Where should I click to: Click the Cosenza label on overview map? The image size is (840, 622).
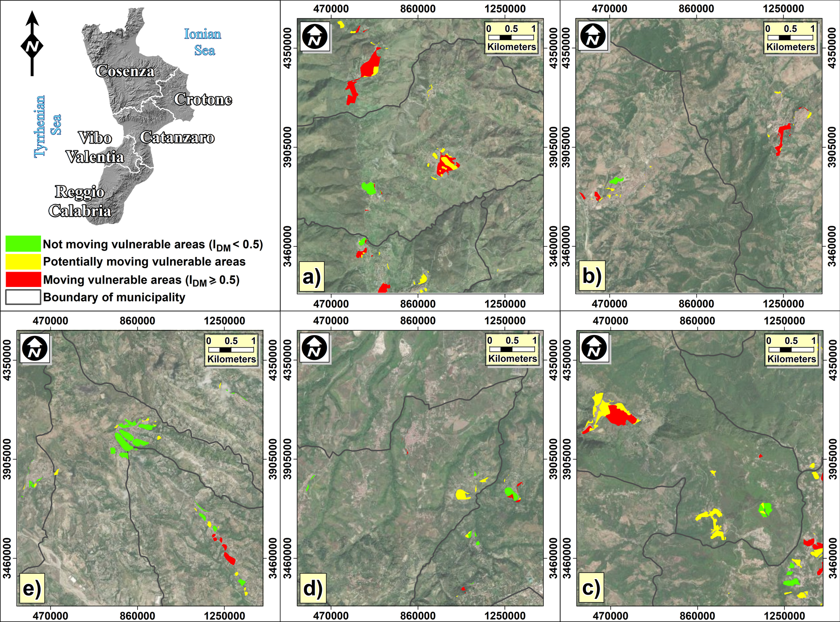tap(125, 71)
